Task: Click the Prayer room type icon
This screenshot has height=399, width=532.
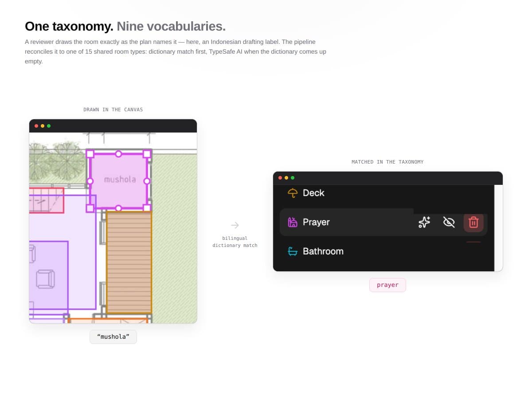Action: tap(293, 222)
